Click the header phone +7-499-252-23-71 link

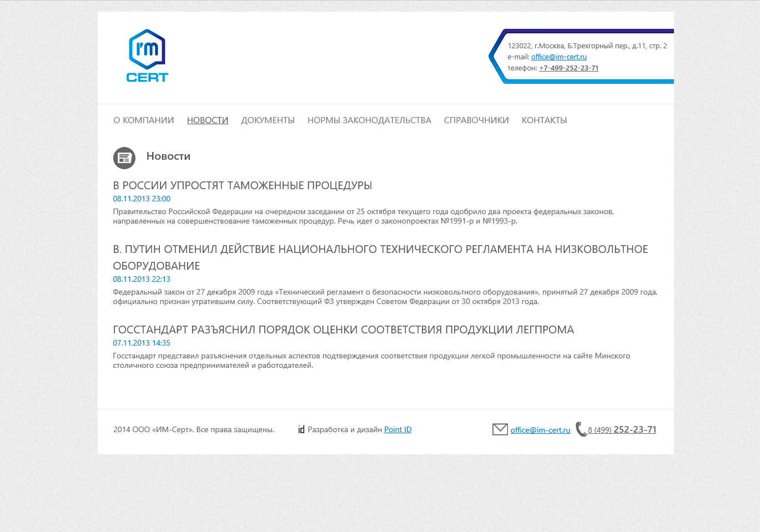point(568,68)
